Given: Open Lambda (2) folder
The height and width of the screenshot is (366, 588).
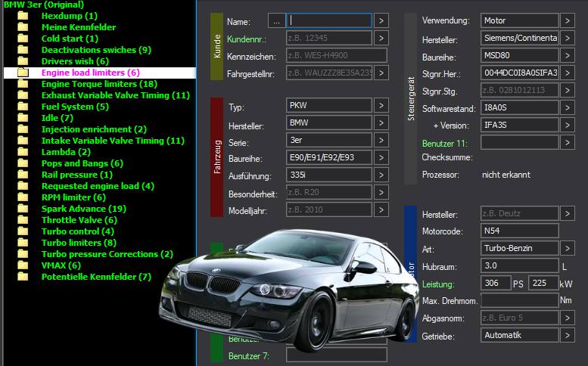Looking at the screenshot, I should click(66, 152).
